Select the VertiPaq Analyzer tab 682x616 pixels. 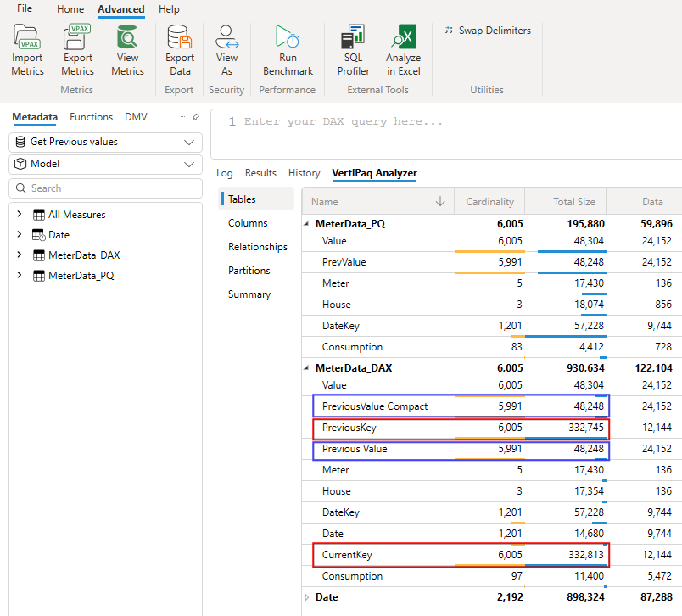(374, 173)
